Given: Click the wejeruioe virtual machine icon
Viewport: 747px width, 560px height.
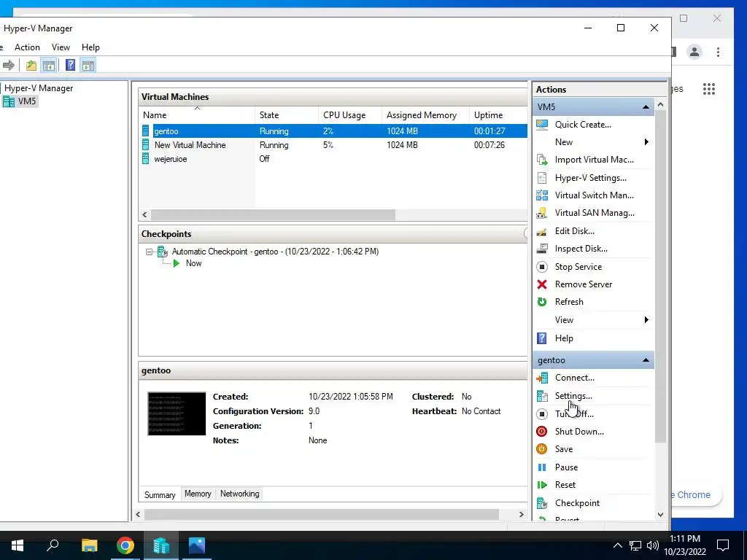Looking at the screenshot, I should click(146, 158).
